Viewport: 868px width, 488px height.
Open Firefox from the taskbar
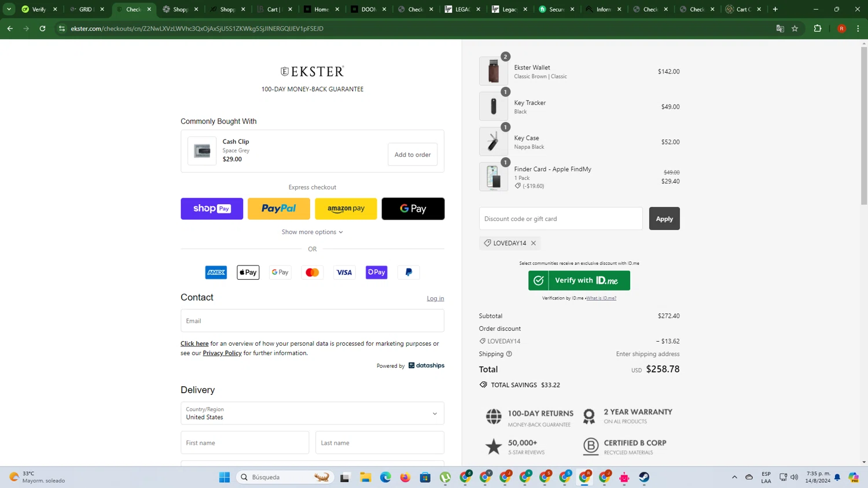pos(405,477)
